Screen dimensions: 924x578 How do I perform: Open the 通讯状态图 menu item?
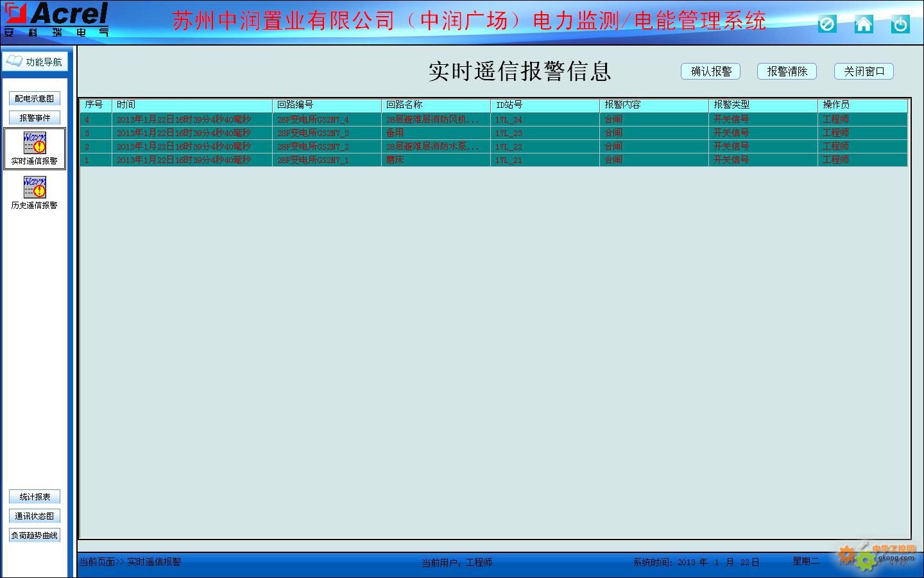35,516
